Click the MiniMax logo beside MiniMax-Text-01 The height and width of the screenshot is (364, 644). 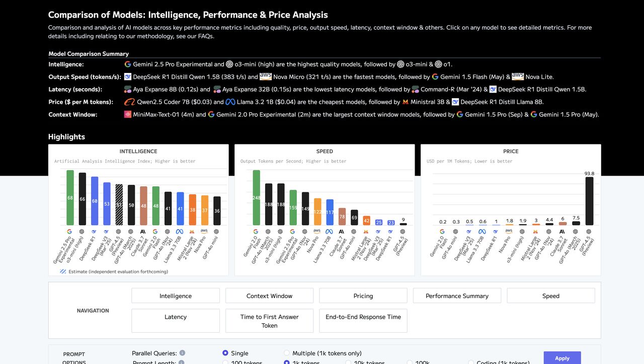pyautogui.click(x=128, y=115)
